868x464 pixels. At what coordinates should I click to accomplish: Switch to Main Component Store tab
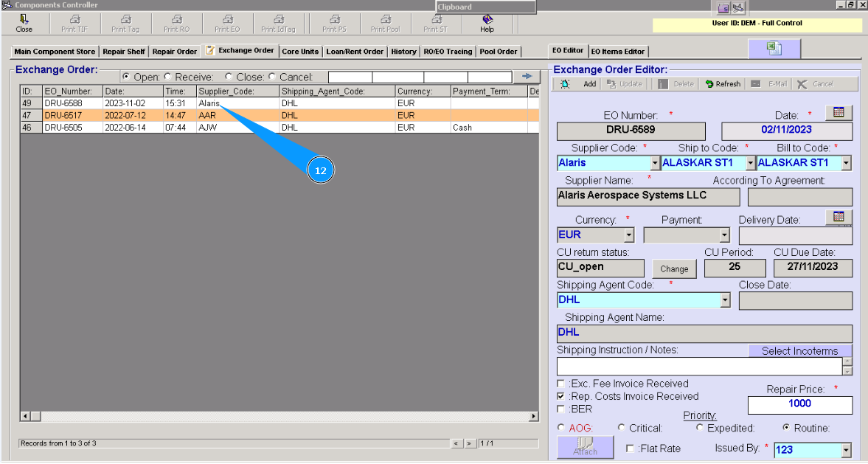(x=55, y=52)
